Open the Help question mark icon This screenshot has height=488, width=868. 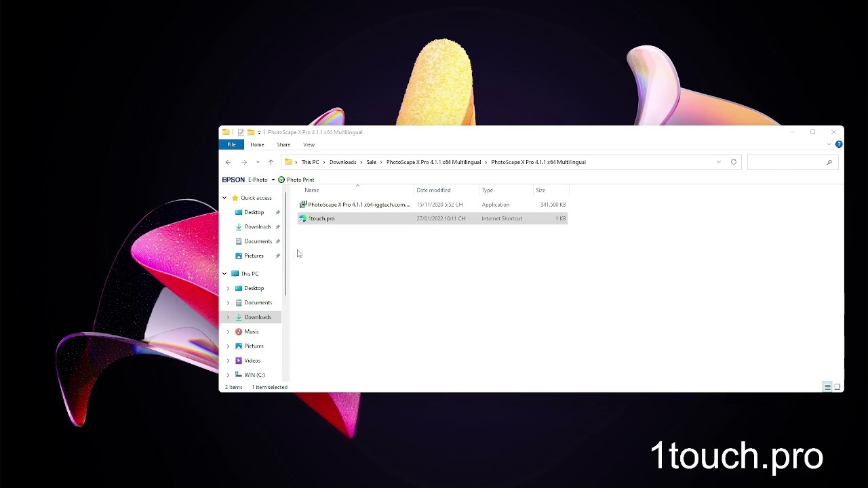click(x=839, y=144)
